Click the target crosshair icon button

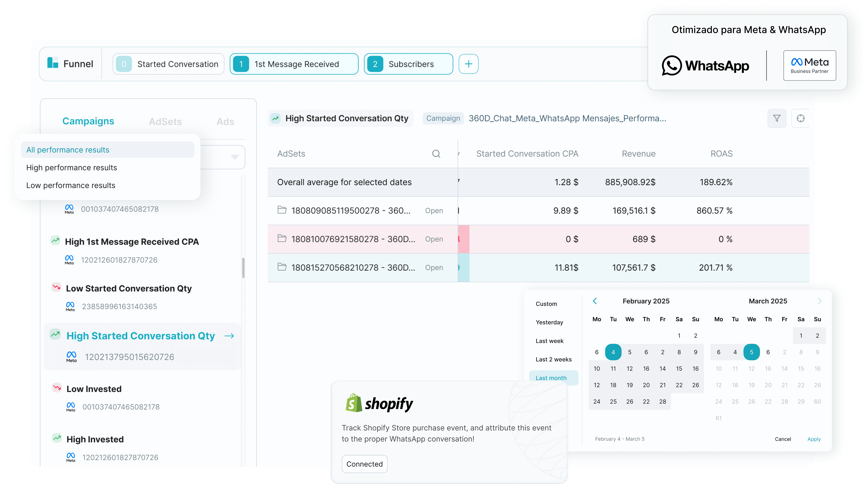coord(800,118)
